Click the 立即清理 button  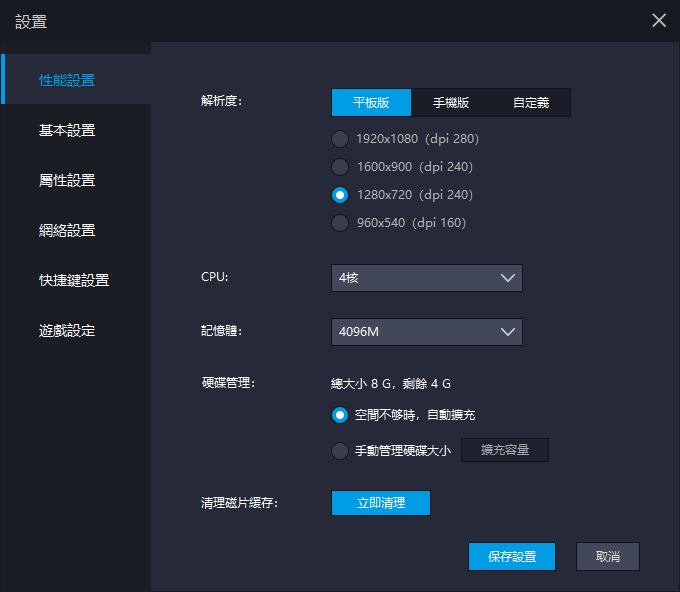point(380,503)
